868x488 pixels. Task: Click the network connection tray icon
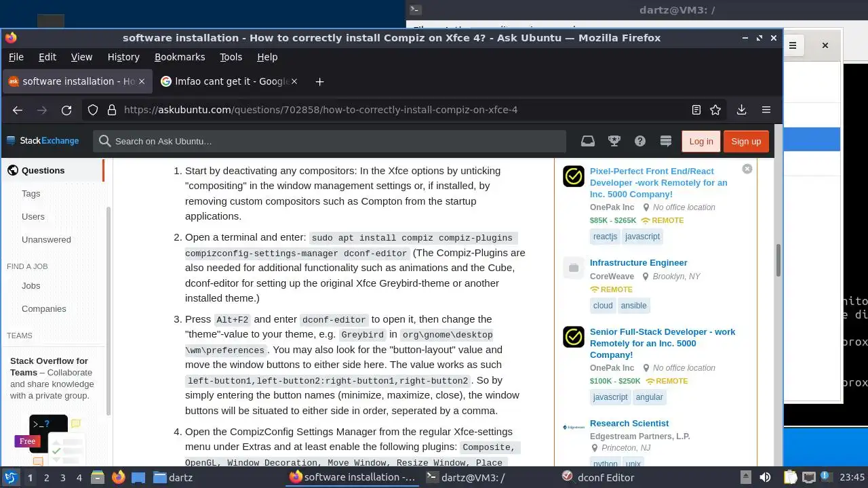click(808, 477)
